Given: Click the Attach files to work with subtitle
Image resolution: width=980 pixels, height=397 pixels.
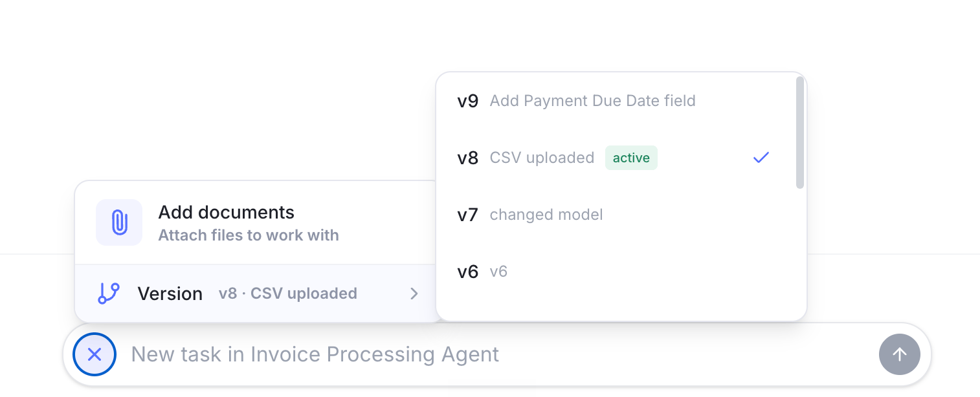Looking at the screenshot, I should point(249,235).
